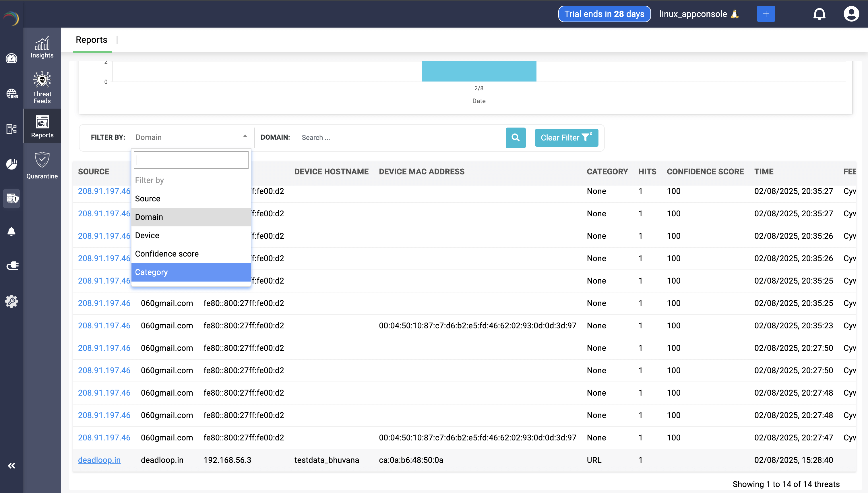
Task: Click the Trial ends in 28 days badge
Action: [x=604, y=14]
